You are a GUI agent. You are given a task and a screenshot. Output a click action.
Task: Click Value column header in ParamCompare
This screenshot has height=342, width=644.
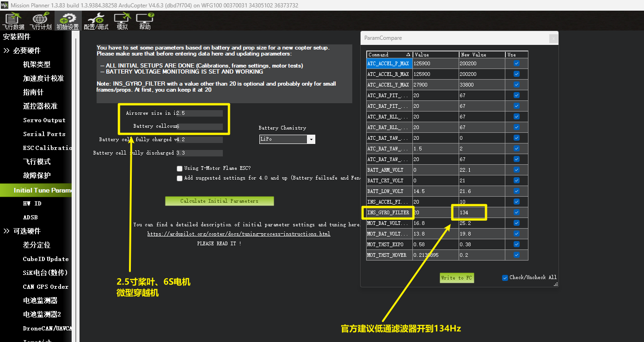tap(435, 55)
